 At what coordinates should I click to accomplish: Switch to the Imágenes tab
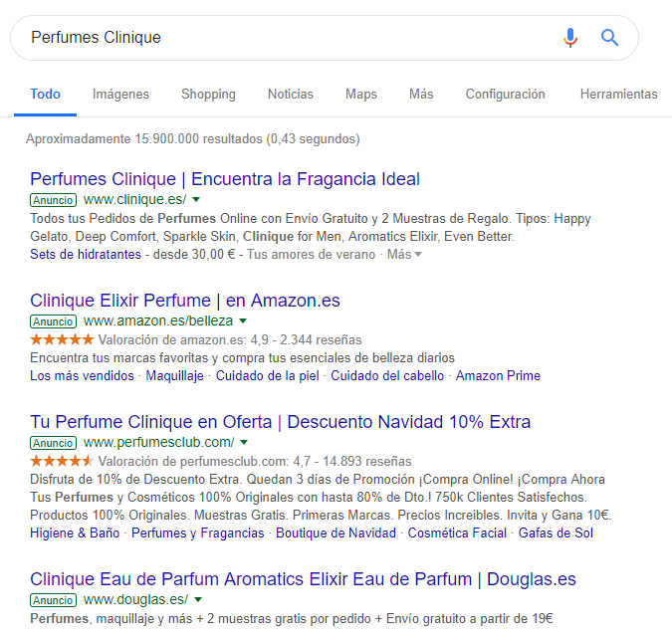click(120, 94)
